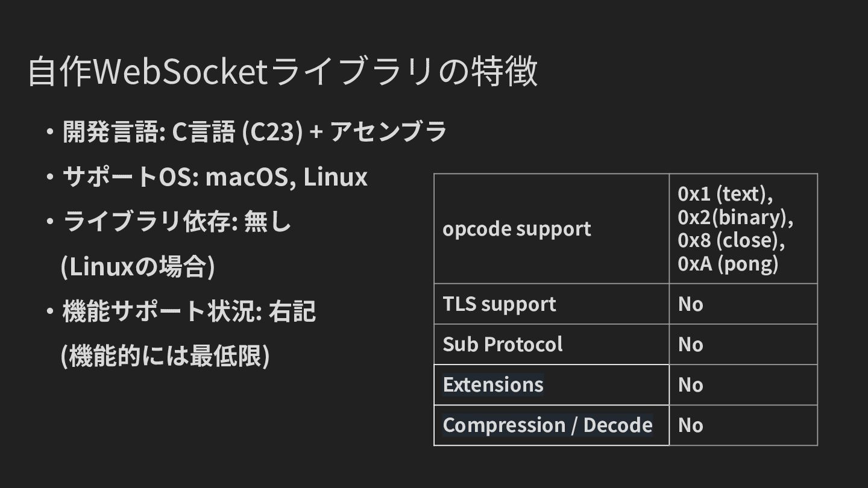
Task: Select the '機能サポート状況: 右記' bullet
Action: [x=189, y=311]
